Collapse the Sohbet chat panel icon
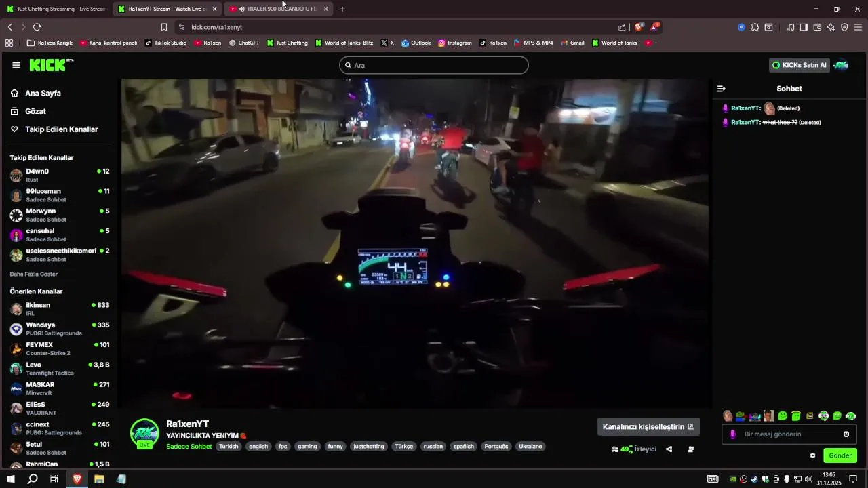Viewport: 868px width, 488px height. tap(722, 89)
